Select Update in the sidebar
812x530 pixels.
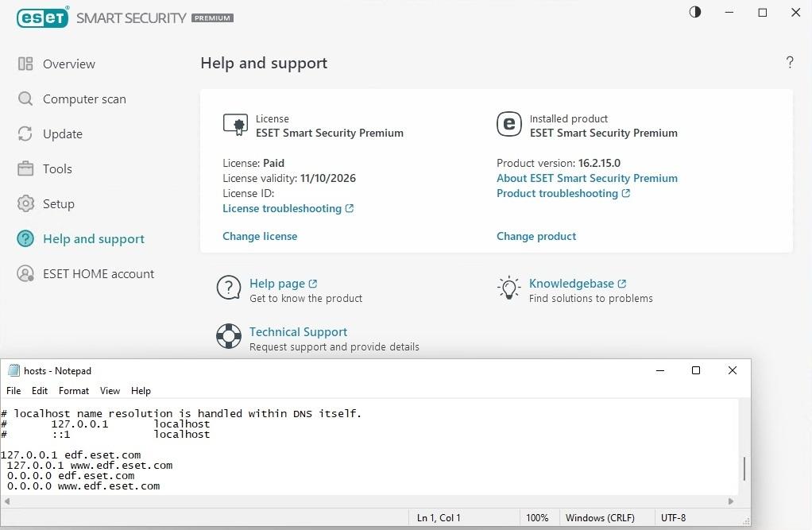(x=63, y=133)
